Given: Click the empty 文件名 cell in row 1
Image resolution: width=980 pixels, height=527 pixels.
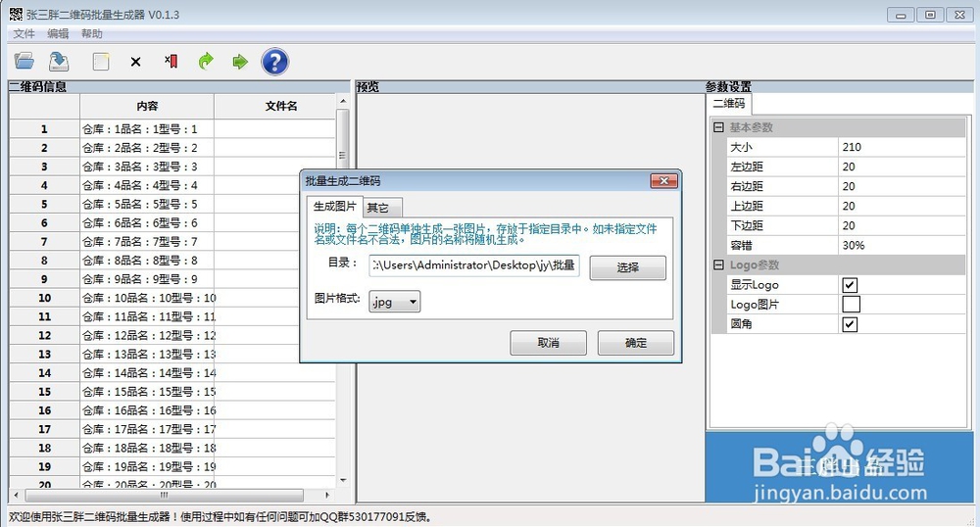Looking at the screenshot, I should coord(275,129).
